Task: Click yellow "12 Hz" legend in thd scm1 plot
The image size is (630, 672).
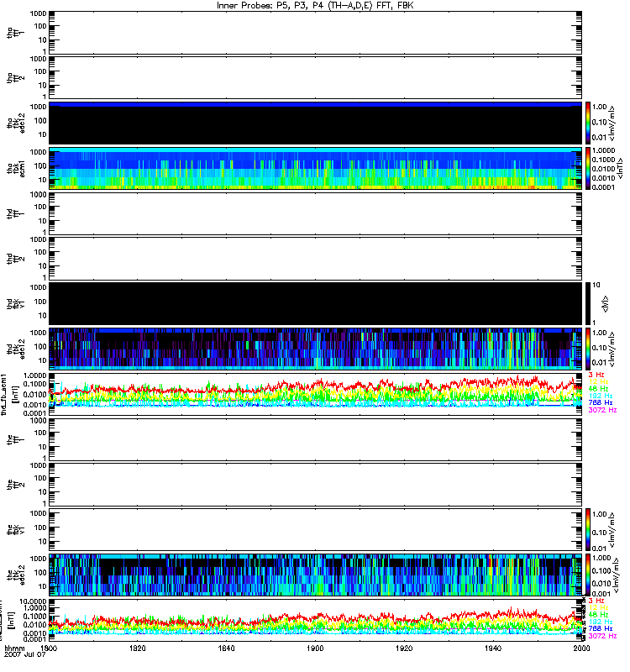Action: click(598, 382)
